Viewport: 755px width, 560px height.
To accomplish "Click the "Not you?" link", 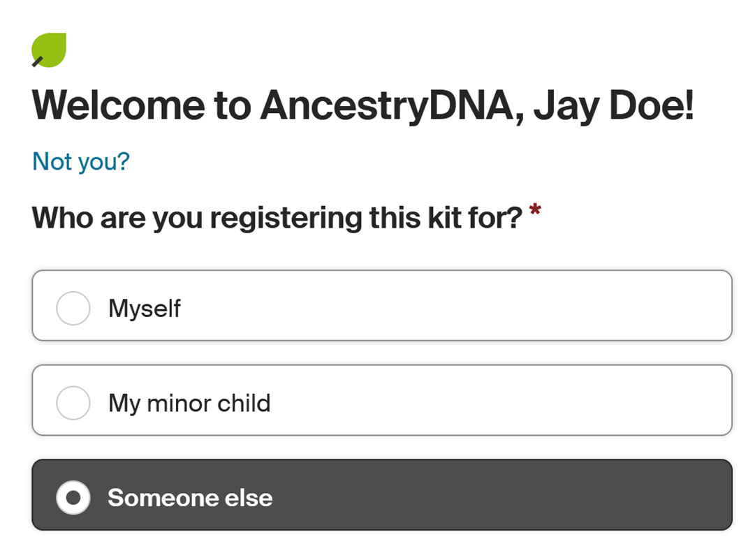I will pos(81,161).
